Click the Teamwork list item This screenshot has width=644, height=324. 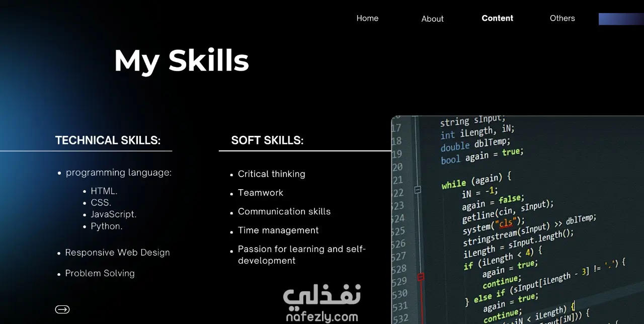[x=261, y=193]
